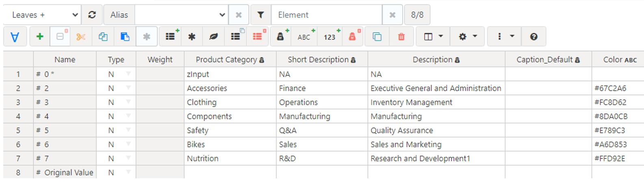Click the zInput product category cell
Viewport: 644px width, 184px height.
[230, 74]
